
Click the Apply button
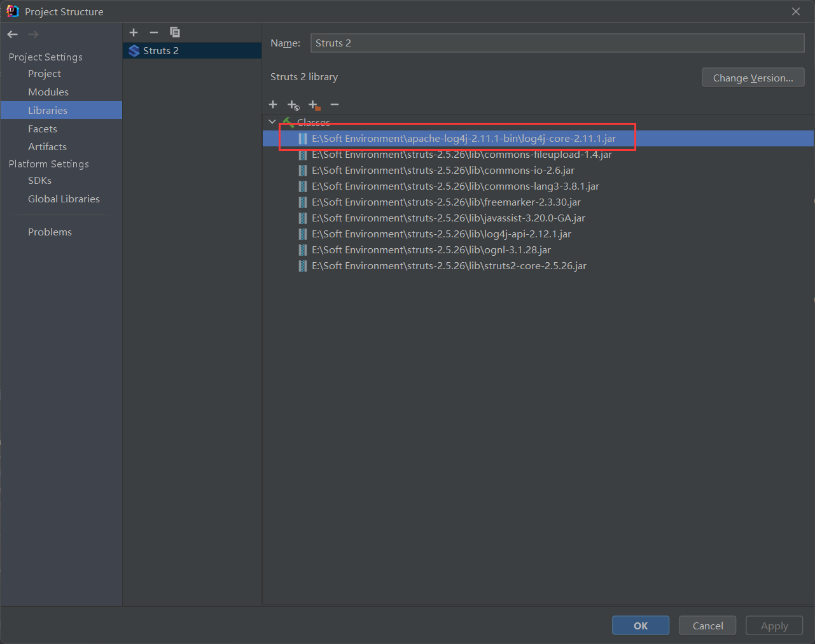click(x=774, y=626)
